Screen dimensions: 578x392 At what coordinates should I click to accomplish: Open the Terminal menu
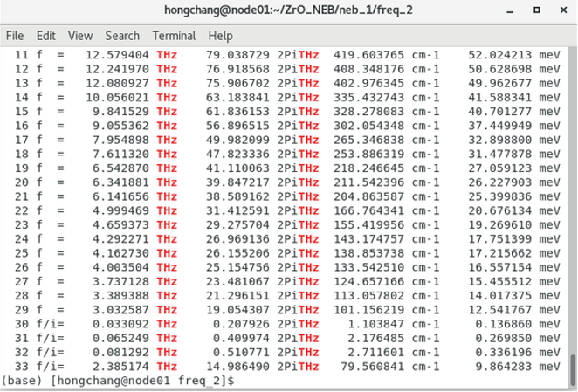(x=174, y=36)
